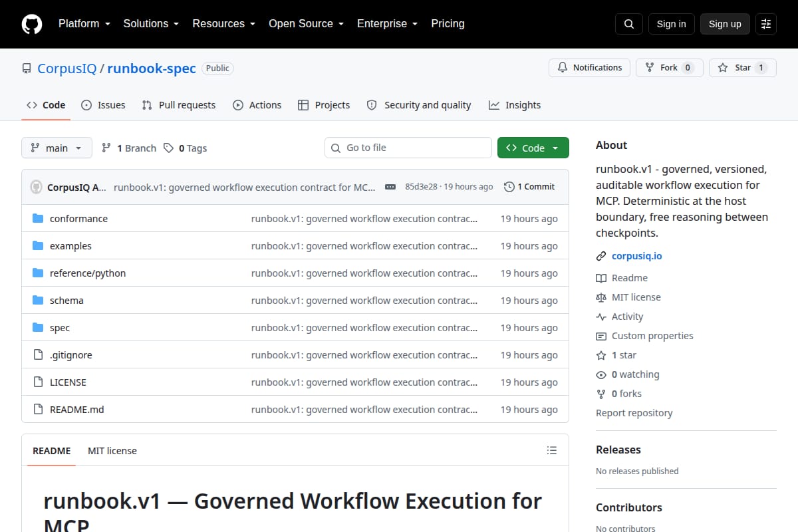Open the Releases heading link

click(618, 450)
